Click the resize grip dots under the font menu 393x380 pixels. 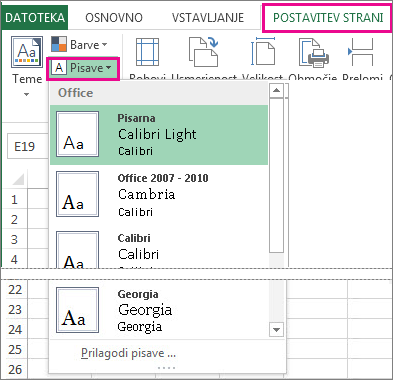(x=166, y=368)
